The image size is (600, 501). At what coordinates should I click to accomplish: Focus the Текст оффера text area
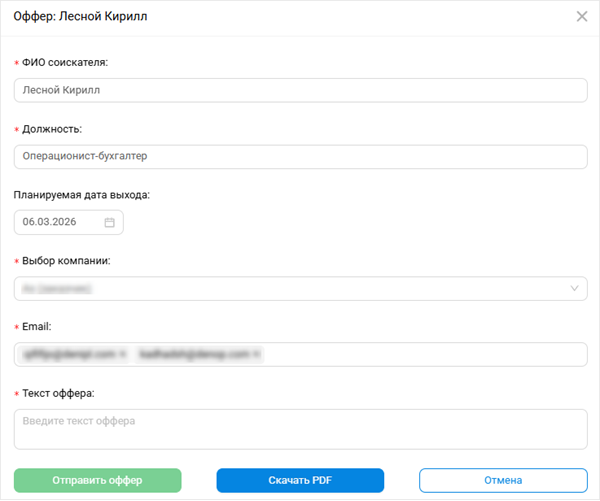pos(300,428)
